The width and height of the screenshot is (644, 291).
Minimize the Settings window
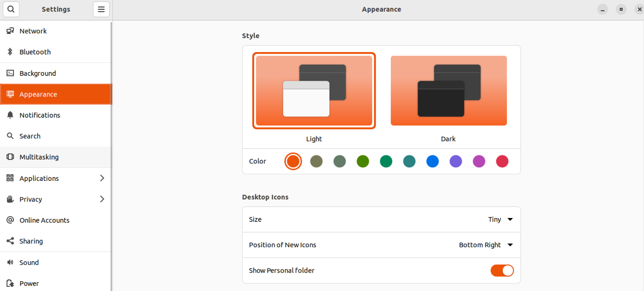pos(602,9)
